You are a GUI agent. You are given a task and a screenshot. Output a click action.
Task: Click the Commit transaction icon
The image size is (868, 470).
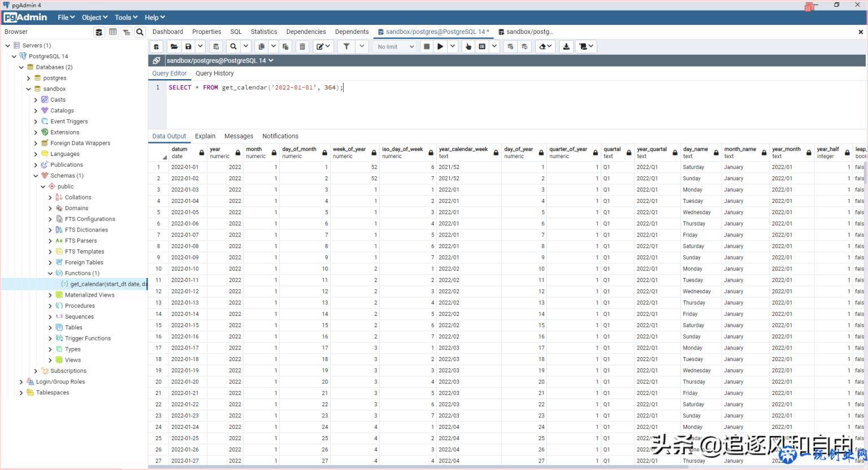point(510,46)
